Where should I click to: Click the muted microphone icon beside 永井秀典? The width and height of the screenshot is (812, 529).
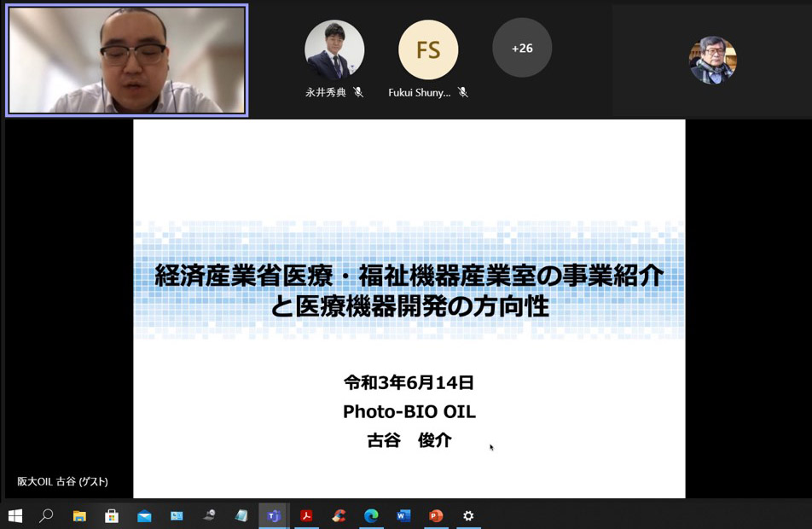358,92
